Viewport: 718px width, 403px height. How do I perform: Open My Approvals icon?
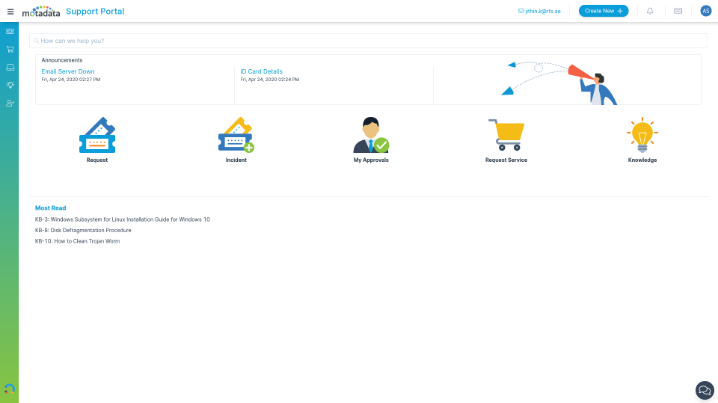(x=371, y=135)
